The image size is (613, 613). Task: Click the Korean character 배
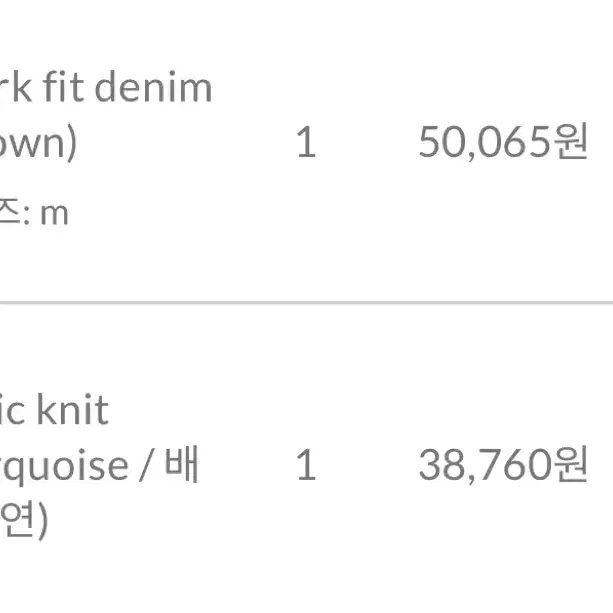[x=181, y=464]
